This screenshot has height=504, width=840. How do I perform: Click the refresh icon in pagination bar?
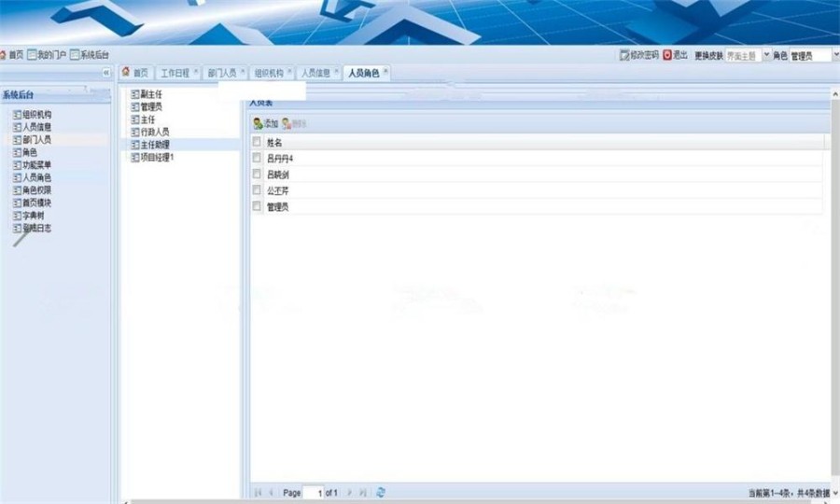[381, 492]
